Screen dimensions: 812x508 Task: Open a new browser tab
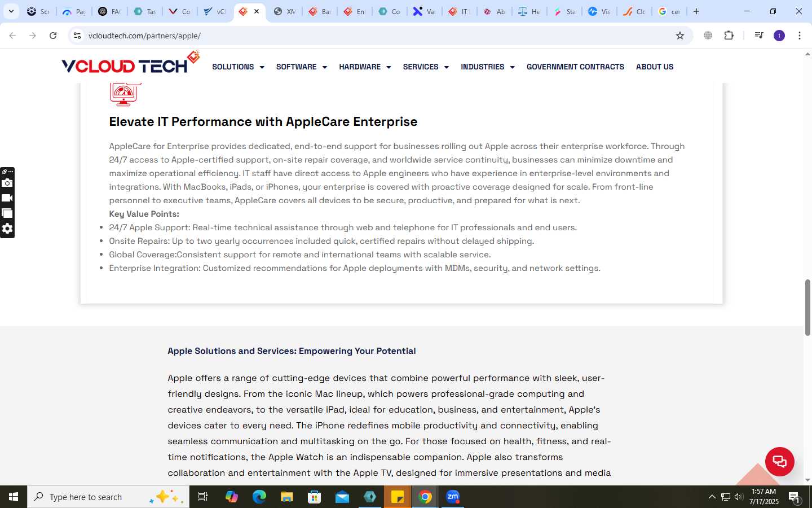tap(696, 11)
